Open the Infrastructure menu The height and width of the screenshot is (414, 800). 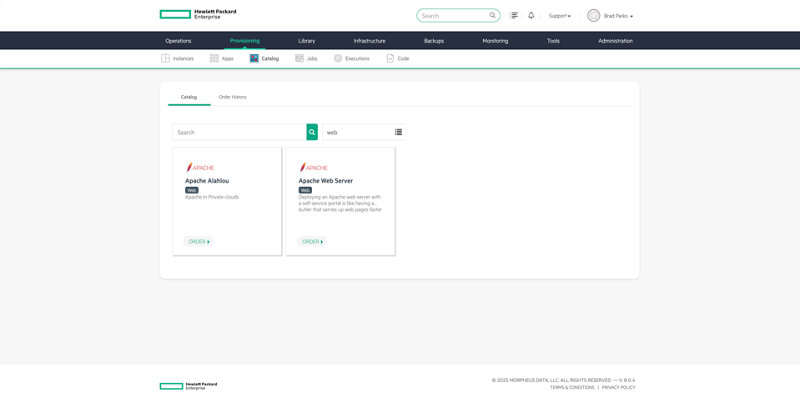pos(369,41)
